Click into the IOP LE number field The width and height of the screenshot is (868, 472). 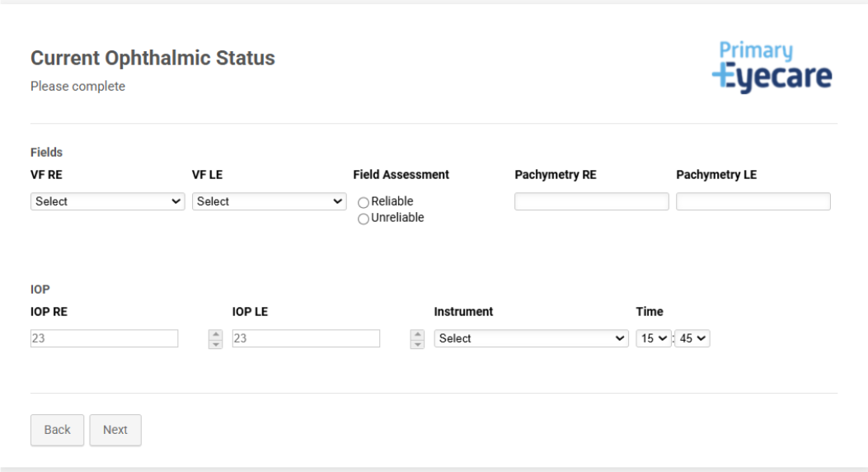coord(306,338)
